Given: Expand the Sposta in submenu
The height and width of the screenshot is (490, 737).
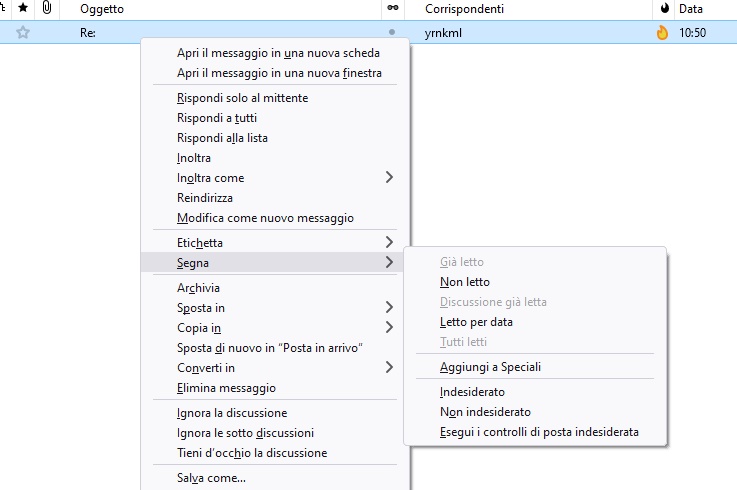Looking at the screenshot, I should point(275,308).
